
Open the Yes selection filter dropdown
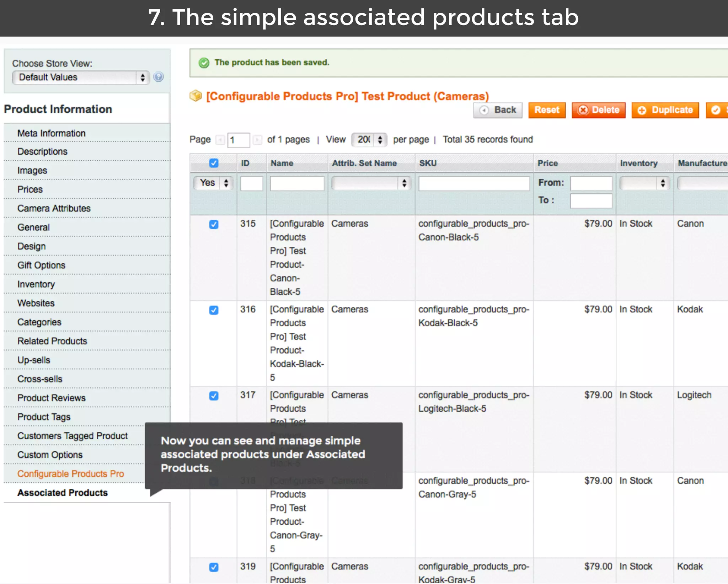coord(213,183)
